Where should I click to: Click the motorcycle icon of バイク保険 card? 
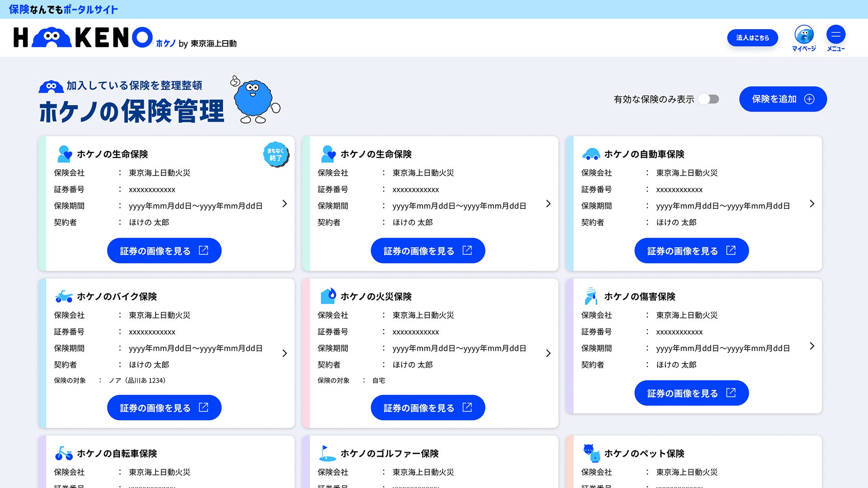point(64,296)
